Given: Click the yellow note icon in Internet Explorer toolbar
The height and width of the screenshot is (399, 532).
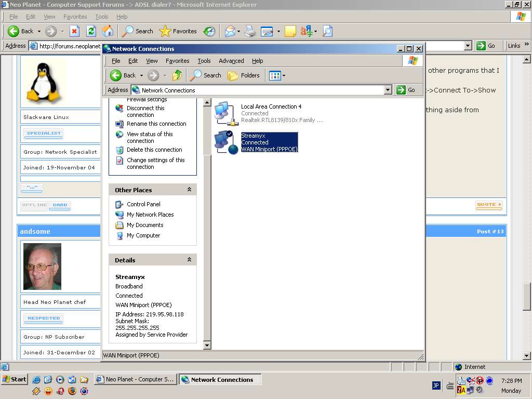Looking at the screenshot, I should (x=290, y=32).
